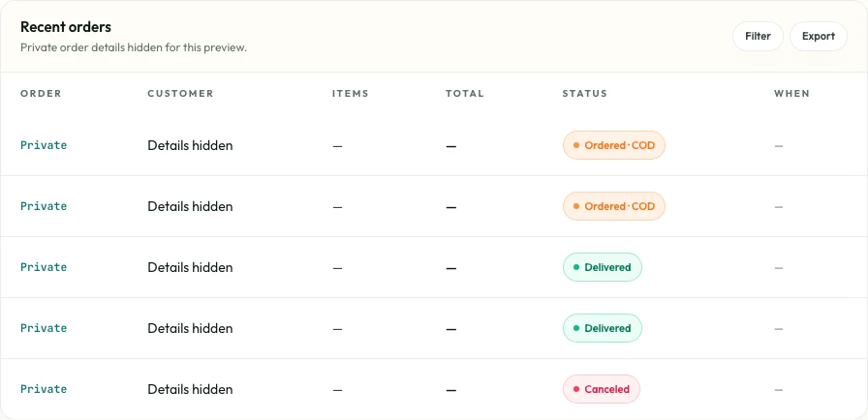
Task: Select the TOTAL column header
Action: pos(465,94)
